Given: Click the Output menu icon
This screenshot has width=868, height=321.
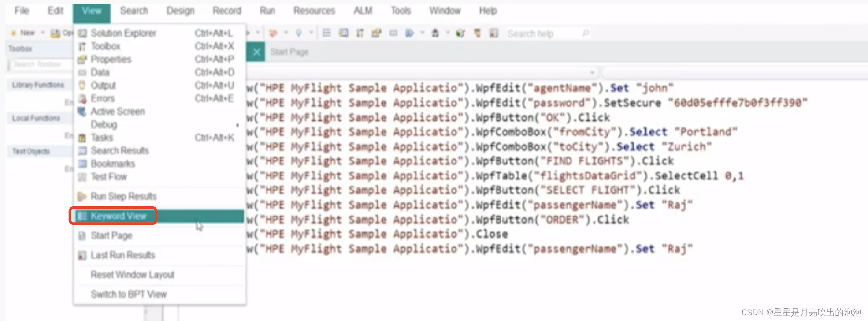Looking at the screenshot, I should tap(82, 85).
